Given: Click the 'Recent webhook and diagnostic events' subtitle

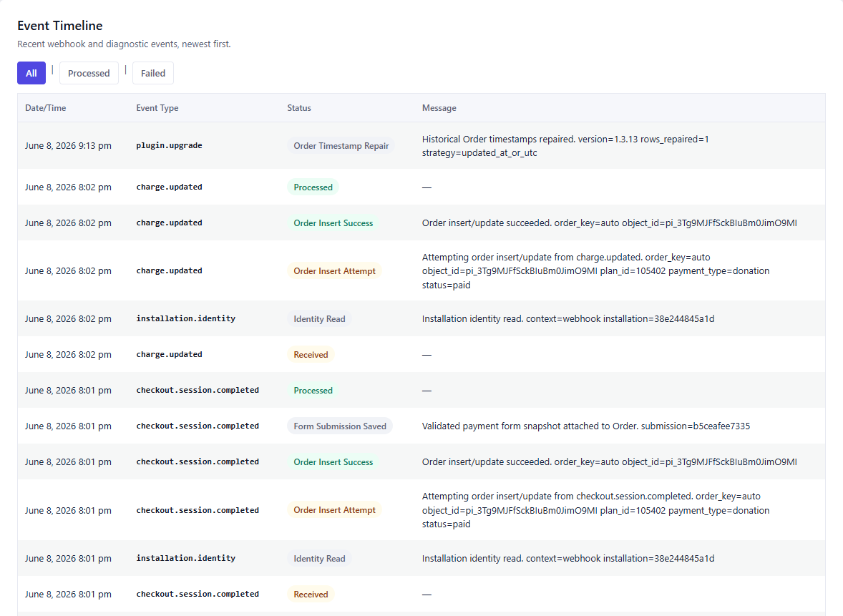Looking at the screenshot, I should (x=124, y=44).
